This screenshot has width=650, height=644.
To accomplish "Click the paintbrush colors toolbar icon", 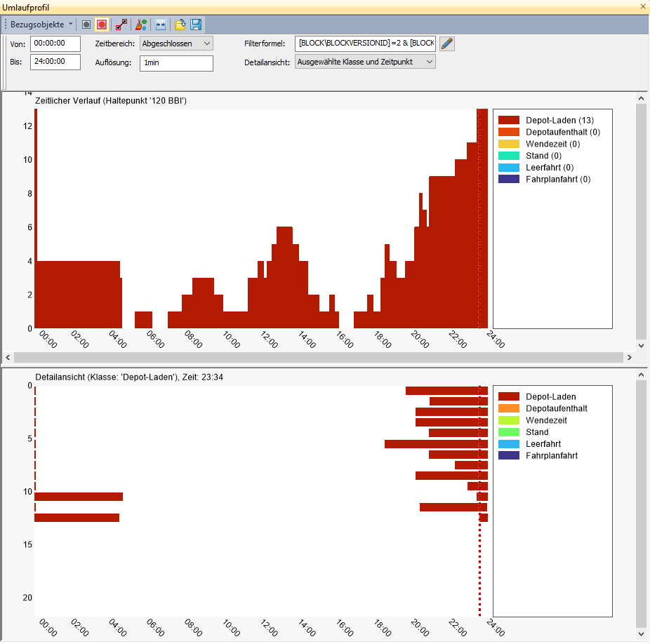I will [x=141, y=25].
